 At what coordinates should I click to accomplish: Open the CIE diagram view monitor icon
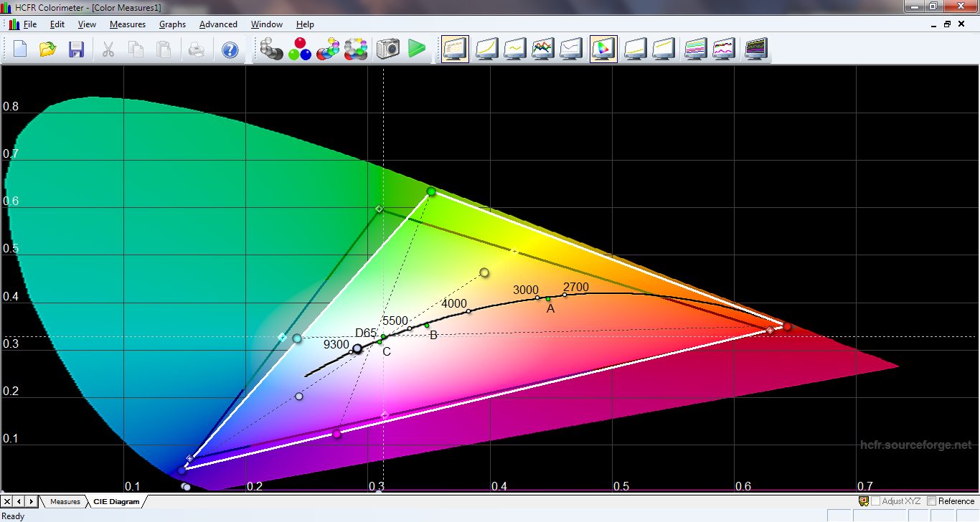coord(603,49)
